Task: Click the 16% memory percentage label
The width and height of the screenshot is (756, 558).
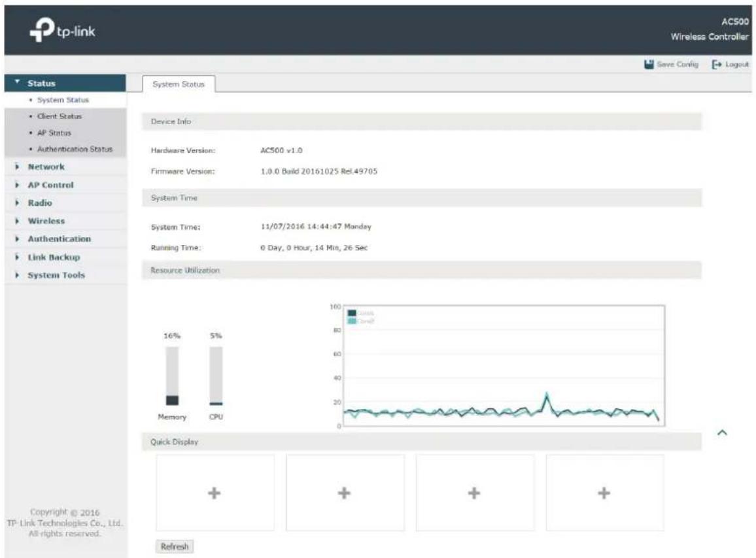Action: click(171, 336)
